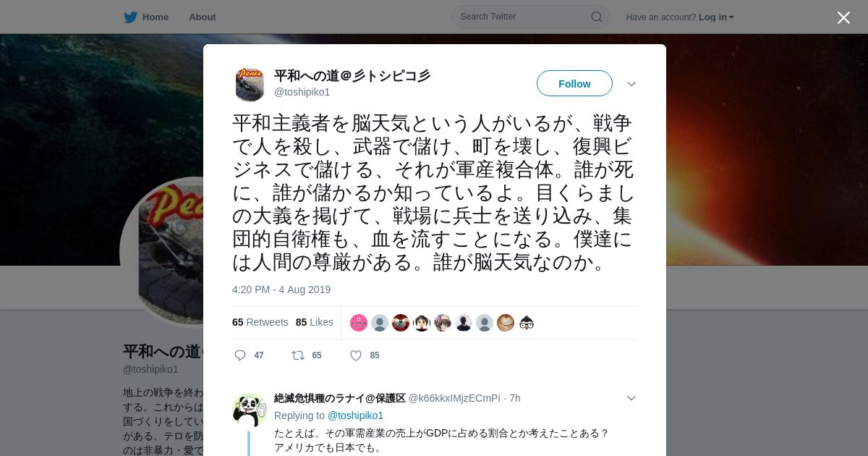The width and height of the screenshot is (868, 456).
Task: Close the tweet overlay with X
Action: point(843,17)
